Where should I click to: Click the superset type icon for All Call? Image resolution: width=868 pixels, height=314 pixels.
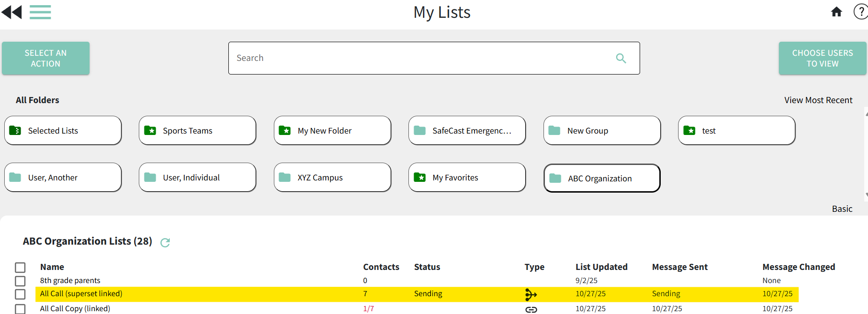click(531, 294)
